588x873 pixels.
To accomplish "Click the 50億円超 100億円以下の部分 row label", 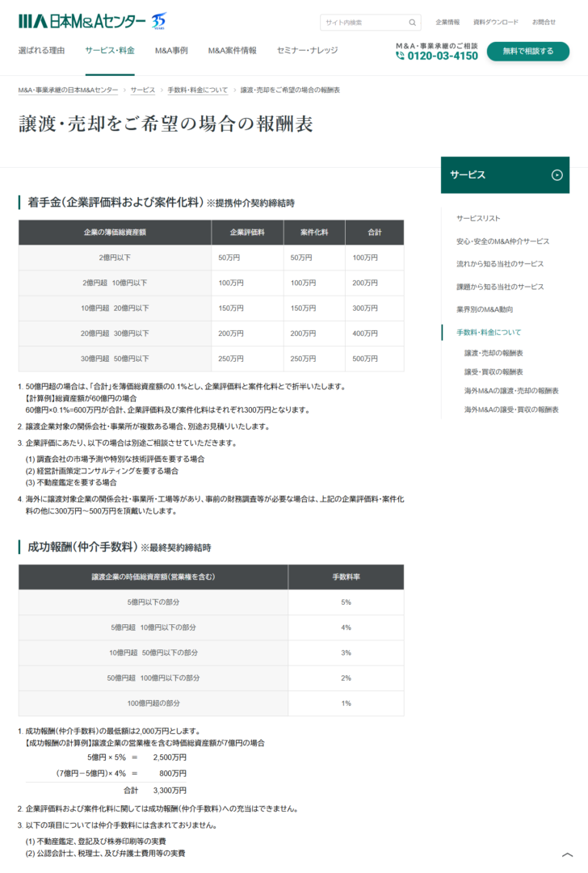I will click(153, 678).
